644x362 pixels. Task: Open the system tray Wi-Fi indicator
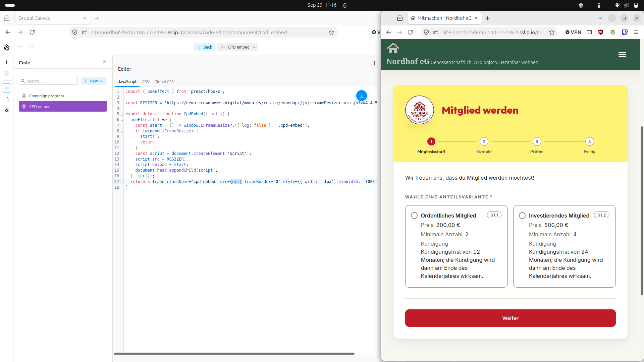(617, 5)
